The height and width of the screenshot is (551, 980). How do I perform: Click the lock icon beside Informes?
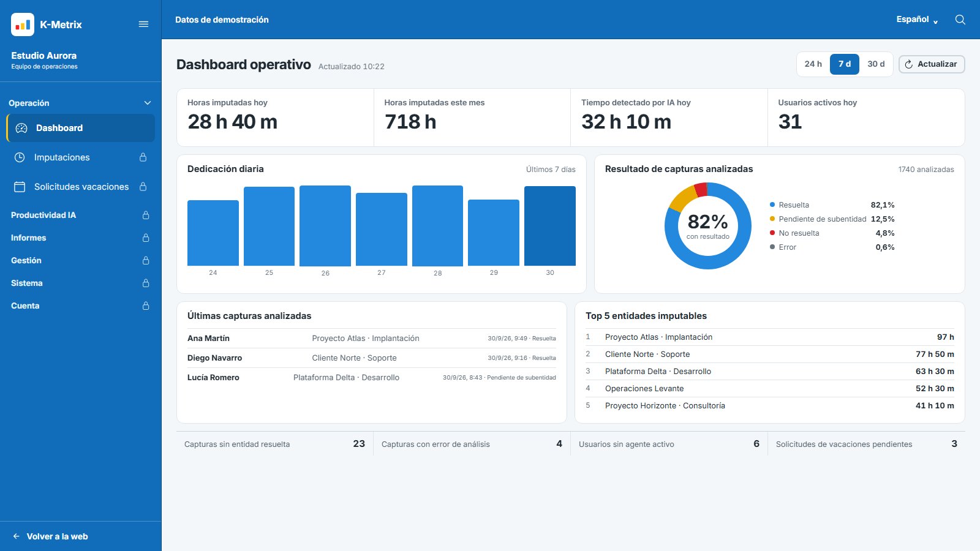[146, 238]
